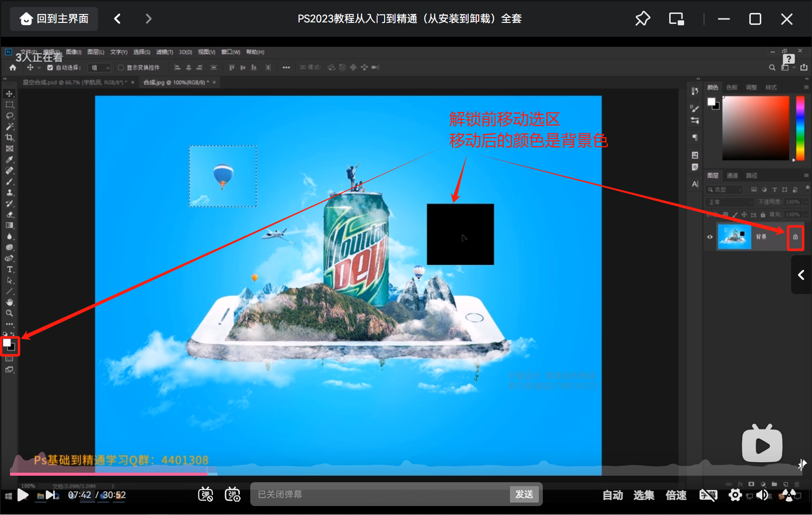Click the lock position icon in layers panel
Viewport: 812px width, 515px height.
[x=744, y=215]
